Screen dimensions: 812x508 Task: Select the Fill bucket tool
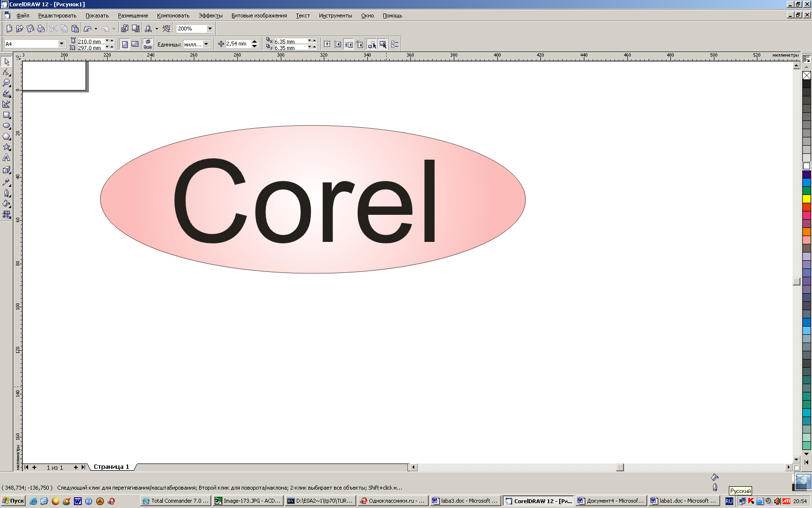click(x=7, y=204)
